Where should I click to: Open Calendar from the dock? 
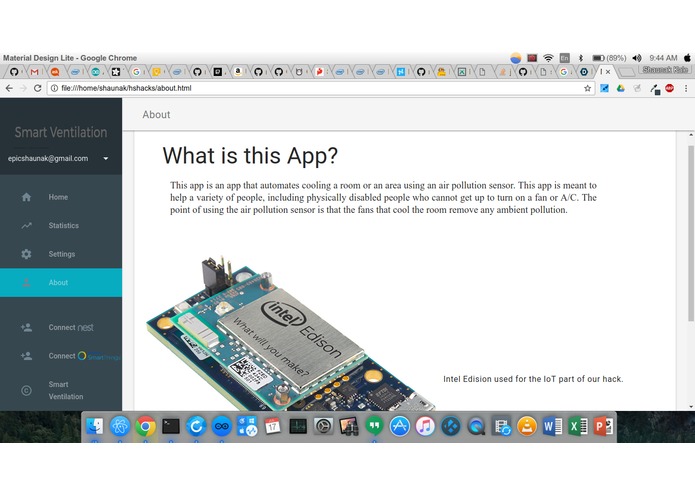pos(272,427)
